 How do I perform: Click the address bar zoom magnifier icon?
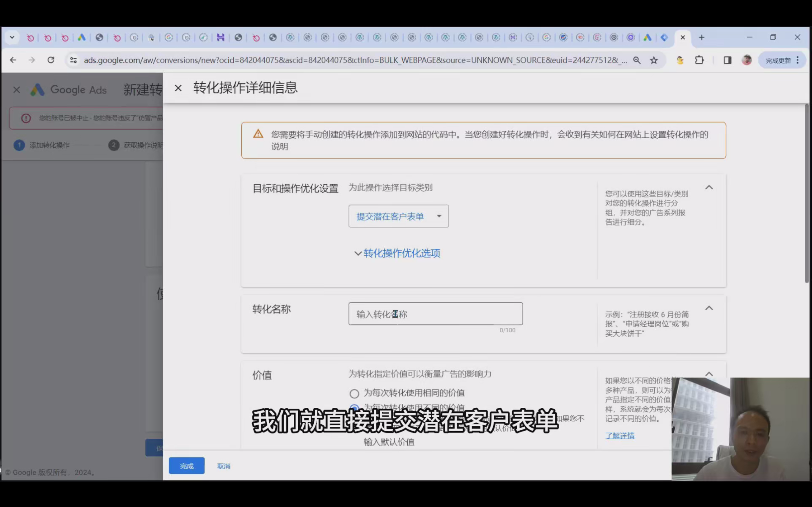pos(637,60)
